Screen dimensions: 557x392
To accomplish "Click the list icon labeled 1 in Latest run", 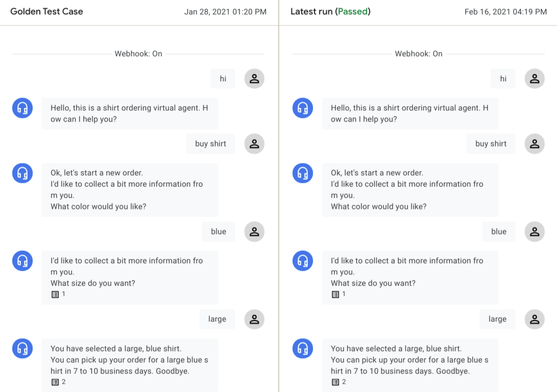I will coord(336,294).
